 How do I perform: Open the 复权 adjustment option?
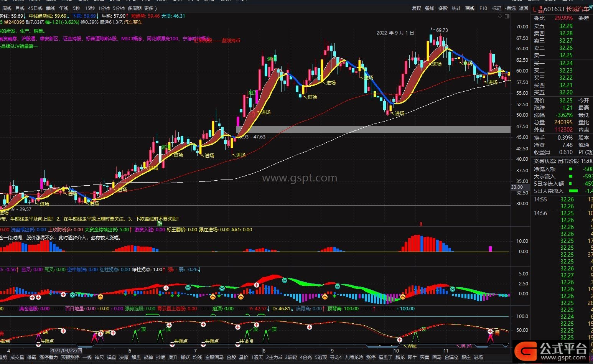[416, 8]
